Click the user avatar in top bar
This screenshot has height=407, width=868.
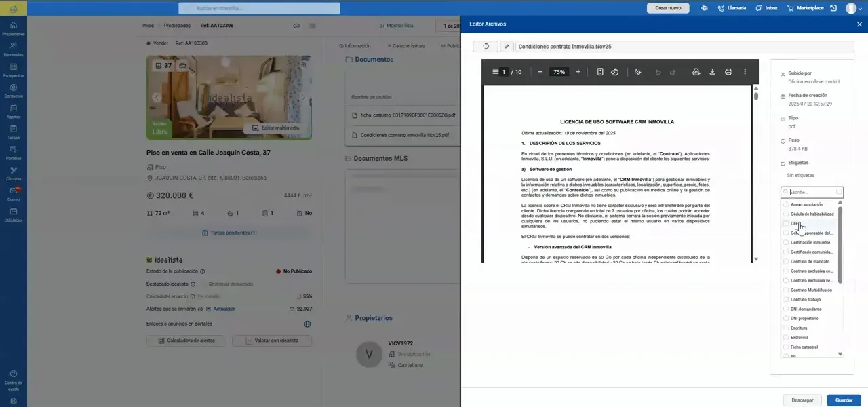click(x=851, y=8)
